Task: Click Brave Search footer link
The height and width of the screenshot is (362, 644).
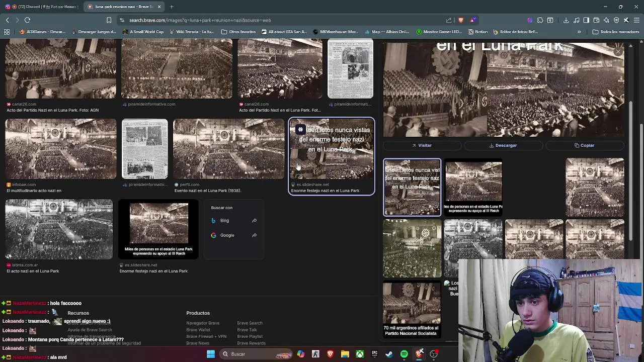Action: [x=250, y=323]
